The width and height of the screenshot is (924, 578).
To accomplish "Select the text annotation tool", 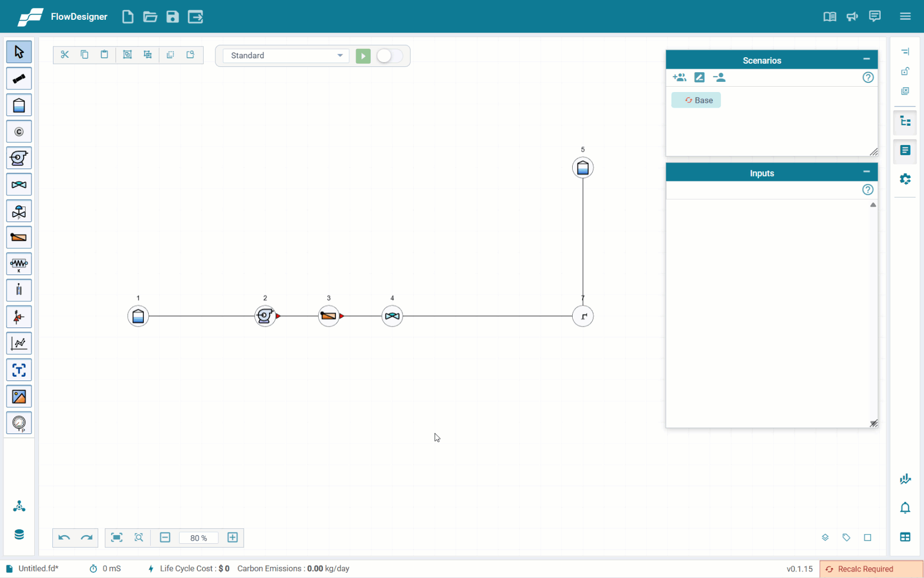I will coord(19,370).
